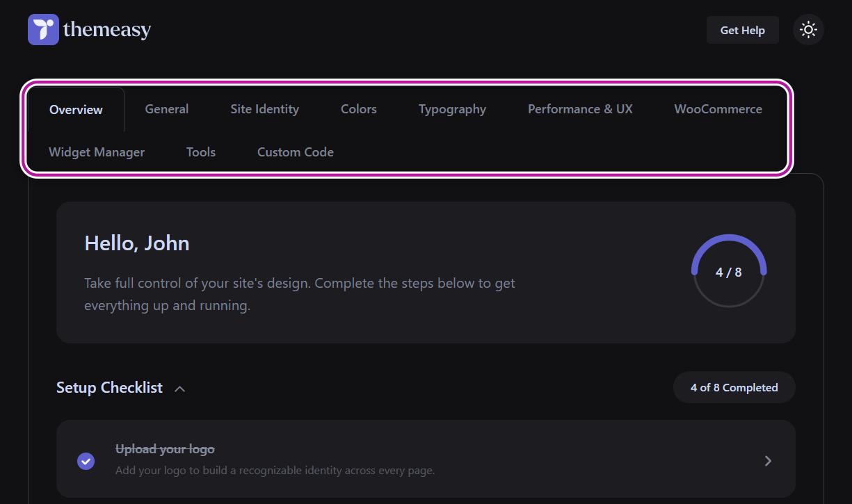The width and height of the screenshot is (852, 504).
Task: Open the WooCommerce tab
Action: point(718,108)
